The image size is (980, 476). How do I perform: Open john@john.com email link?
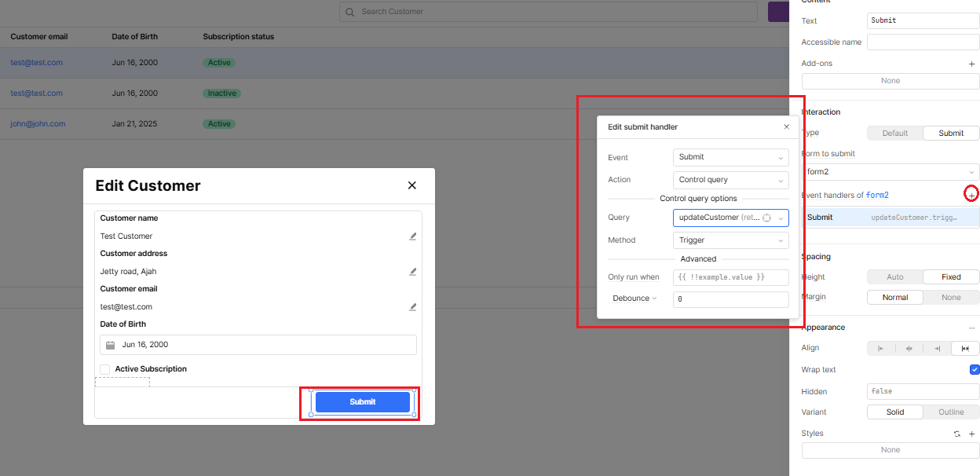click(38, 124)
